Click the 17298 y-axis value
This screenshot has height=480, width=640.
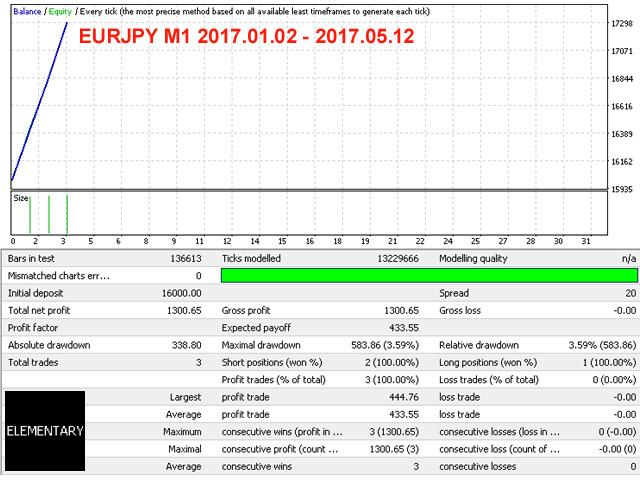click(x=622, y=23)
